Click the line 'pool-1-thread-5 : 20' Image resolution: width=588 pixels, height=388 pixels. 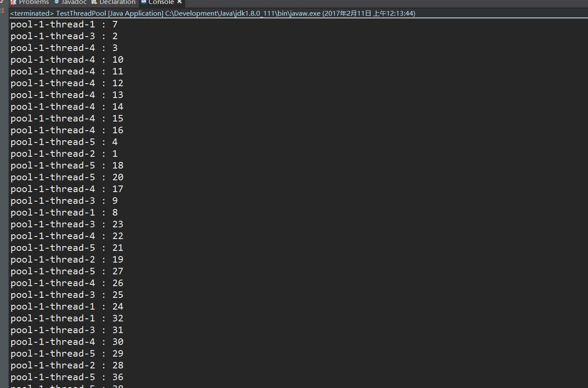pyautogui.click(x=67, y=177)
